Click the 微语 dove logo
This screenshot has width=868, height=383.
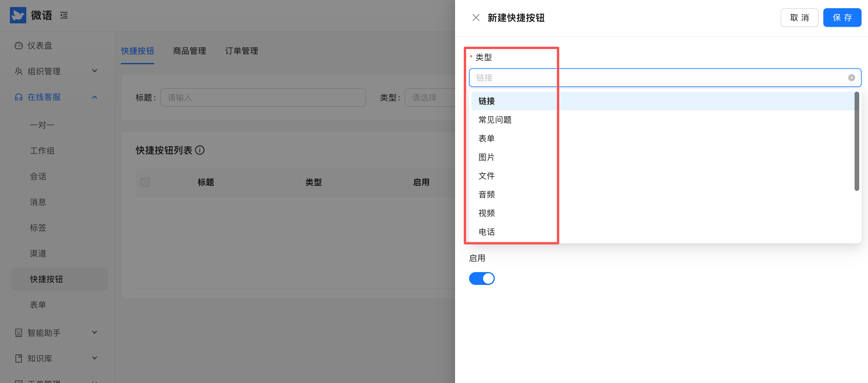click(x=18, y=15)
